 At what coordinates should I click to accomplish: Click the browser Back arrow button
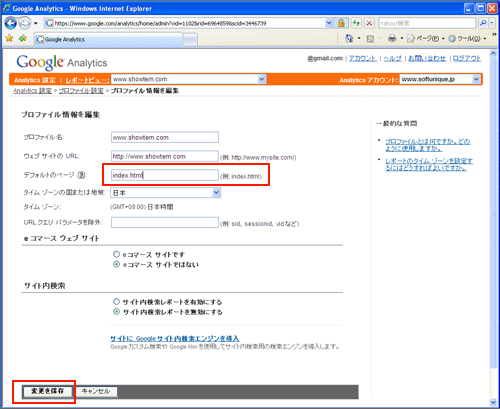[x=11, y=23]
